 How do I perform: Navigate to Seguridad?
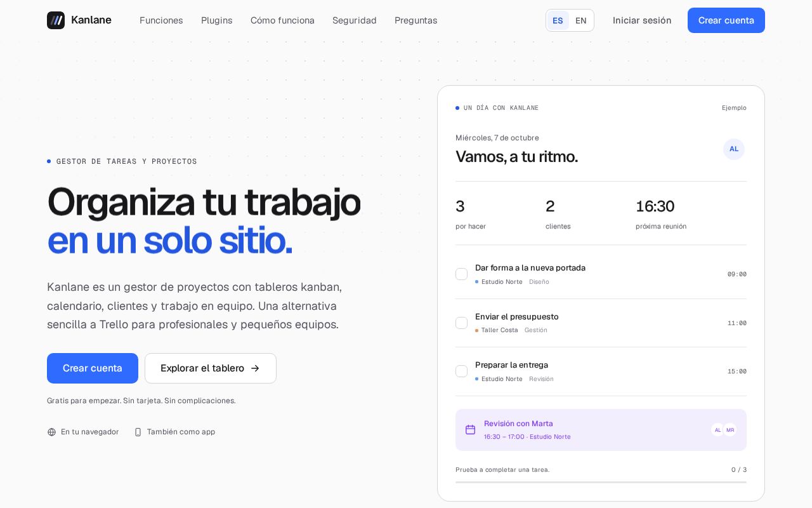(x=355, y=20)
